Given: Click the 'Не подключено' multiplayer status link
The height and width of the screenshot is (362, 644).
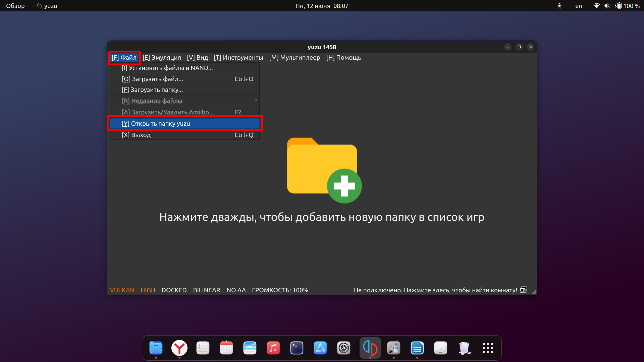Looking at the screenshot, I should click(x=435, y=290).
